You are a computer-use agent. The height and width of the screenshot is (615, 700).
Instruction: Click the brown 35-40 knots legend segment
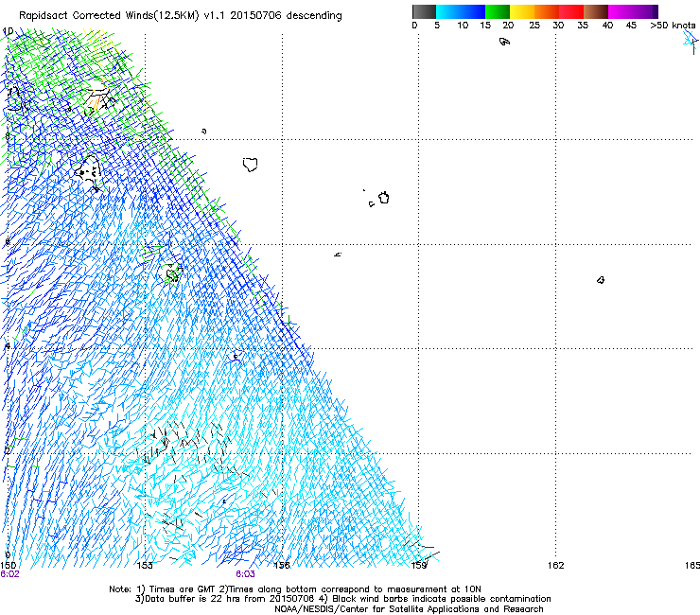[x=596, y=11]
